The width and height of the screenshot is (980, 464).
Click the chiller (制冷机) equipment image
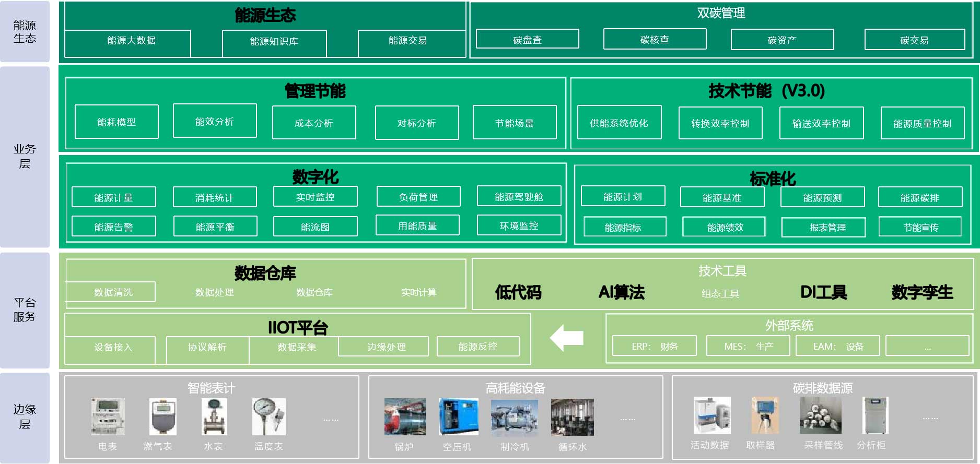pyautogui.click(x=515, y=417)
